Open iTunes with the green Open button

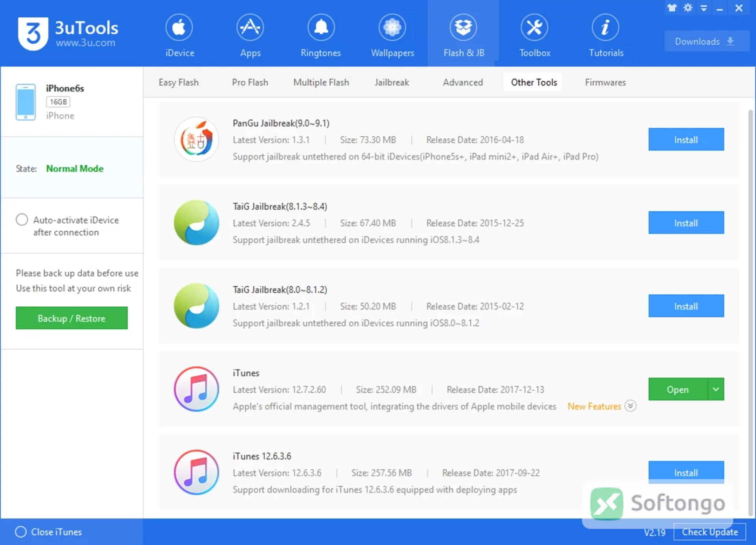(678, 389)
